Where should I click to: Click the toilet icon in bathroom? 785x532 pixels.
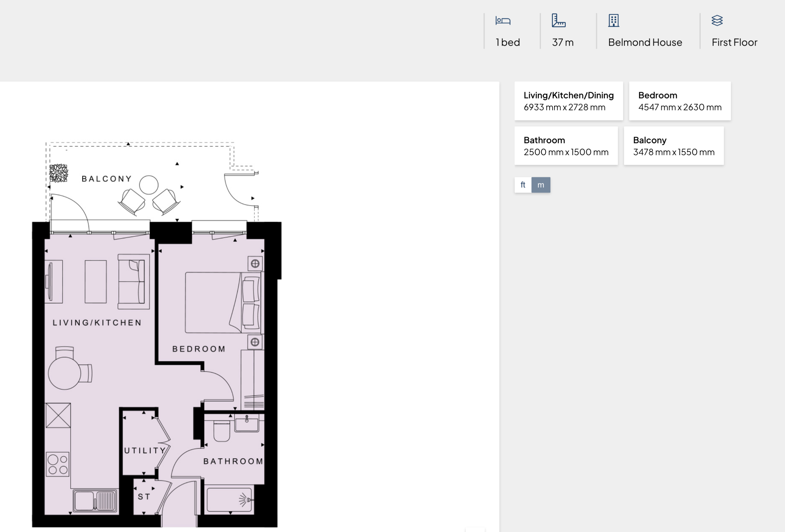pyautogui.click(x=222, y=431)
